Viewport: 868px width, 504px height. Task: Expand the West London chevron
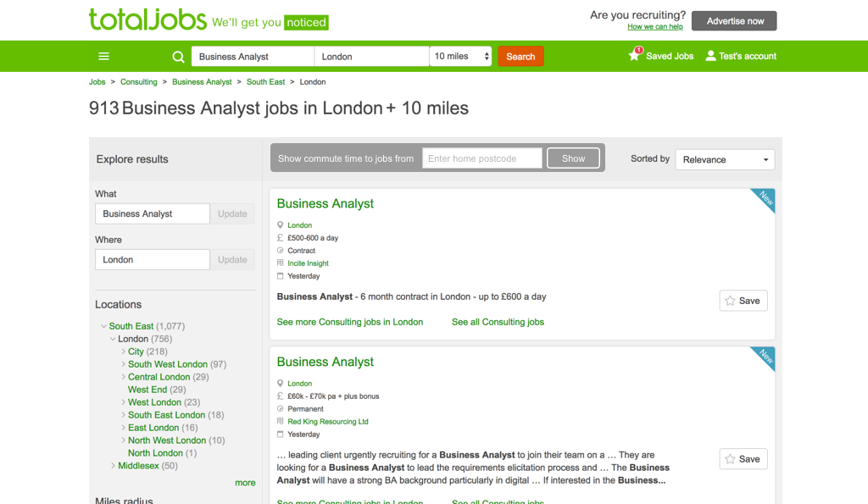[123, 402]
